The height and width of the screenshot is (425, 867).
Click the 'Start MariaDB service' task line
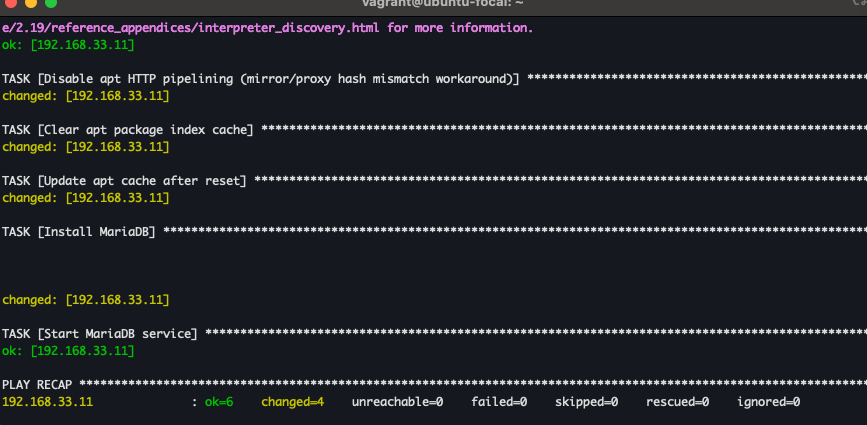434,334
